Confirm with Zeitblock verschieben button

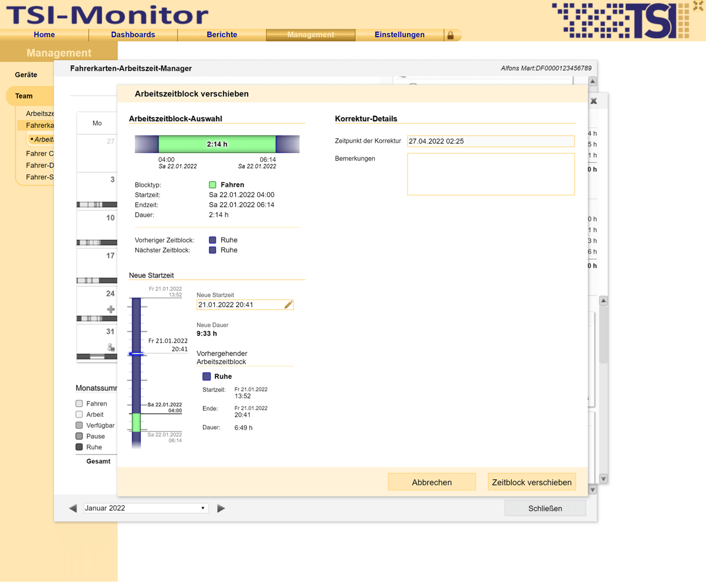coord(531,482)
